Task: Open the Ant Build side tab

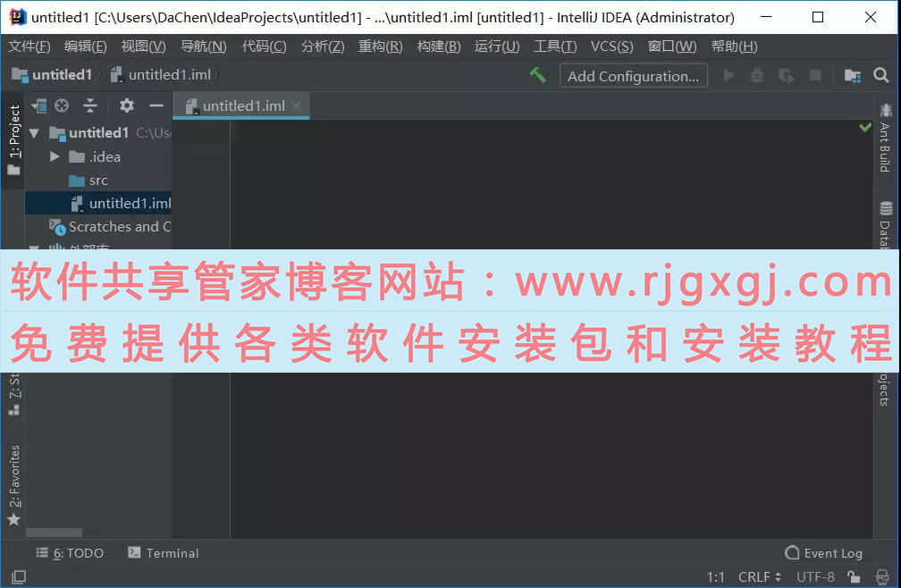Action: click(885, 138)
